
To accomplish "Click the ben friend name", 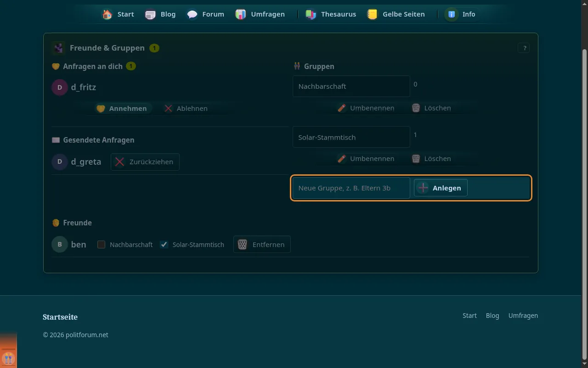I will pyautogui.click(x=79, y=244).
